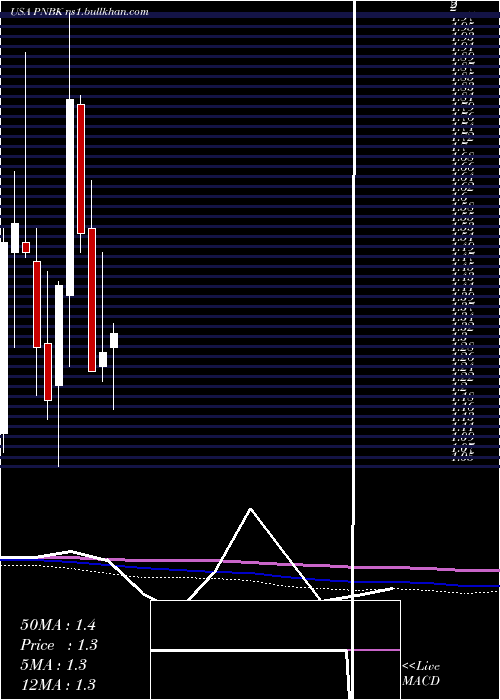Select the 'Price : 1.3' label
Screen dimensions: 500x700
[x=59, y=645]
